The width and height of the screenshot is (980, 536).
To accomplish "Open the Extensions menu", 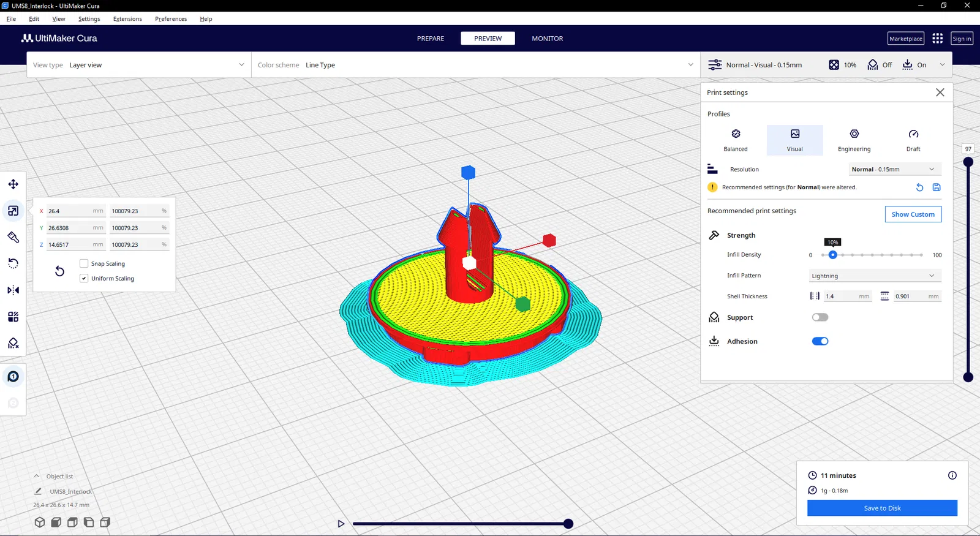I will (x=127, y=19).
